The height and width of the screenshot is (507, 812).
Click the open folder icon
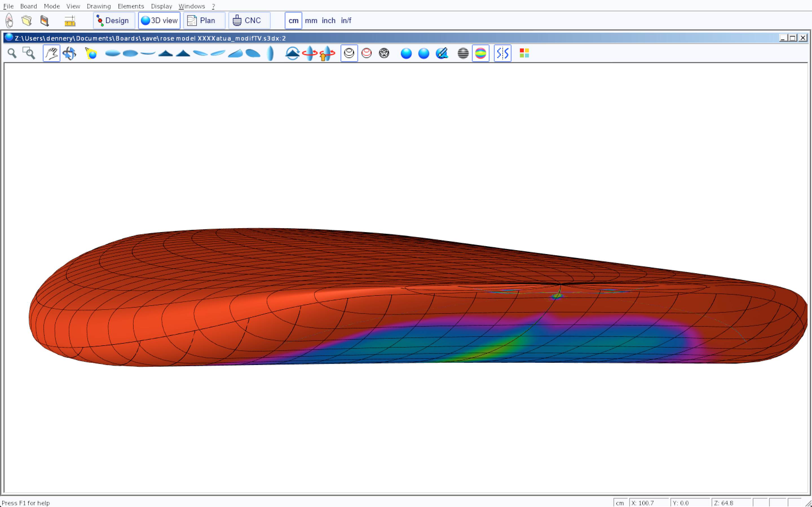tap(27, 21)
